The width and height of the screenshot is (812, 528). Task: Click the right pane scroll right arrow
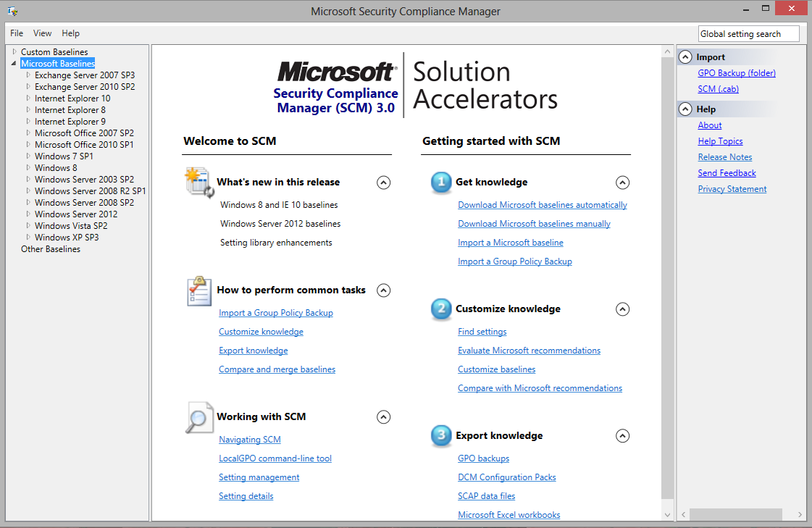[x=800, y=514]
